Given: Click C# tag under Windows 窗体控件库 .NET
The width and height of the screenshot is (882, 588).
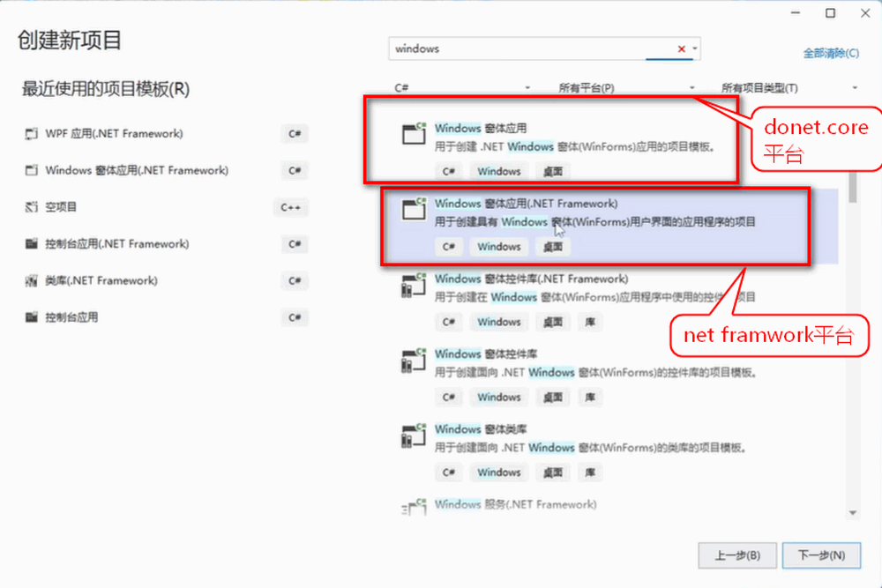Looking at the screenshot, I should point(448,398).
